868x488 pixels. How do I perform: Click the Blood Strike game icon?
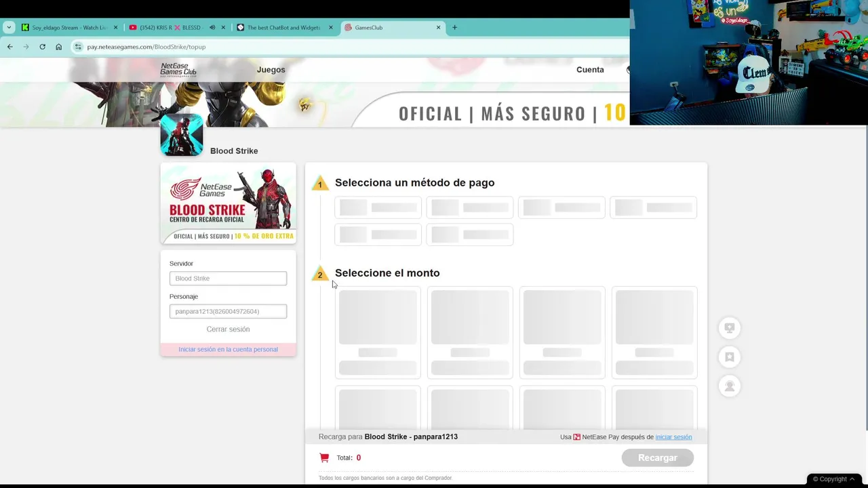182,135
